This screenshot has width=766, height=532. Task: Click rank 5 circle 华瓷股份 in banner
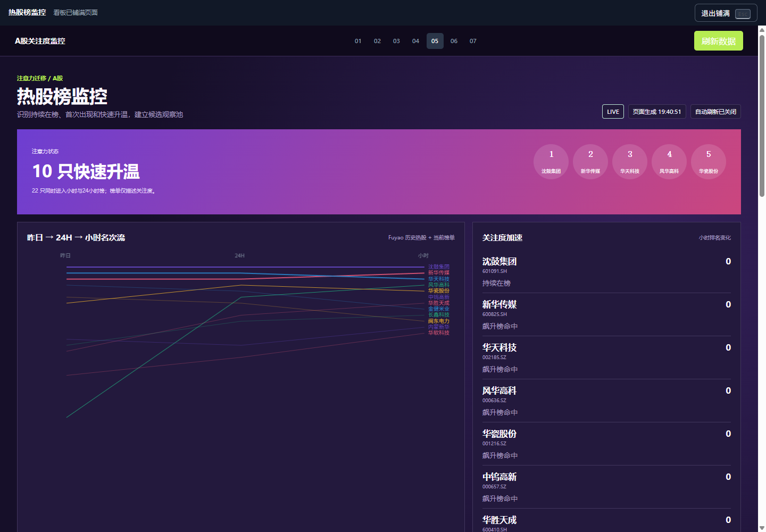(709, 162)
